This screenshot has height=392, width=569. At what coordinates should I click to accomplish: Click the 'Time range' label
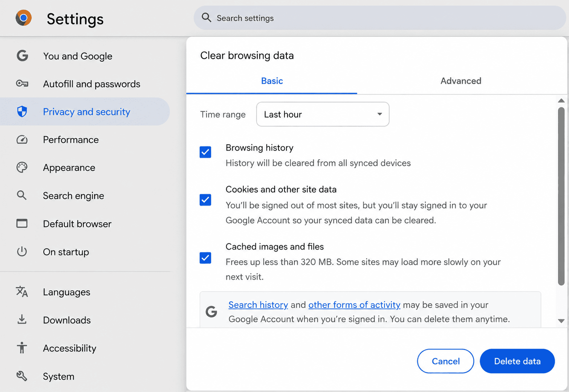coord(223,114)
